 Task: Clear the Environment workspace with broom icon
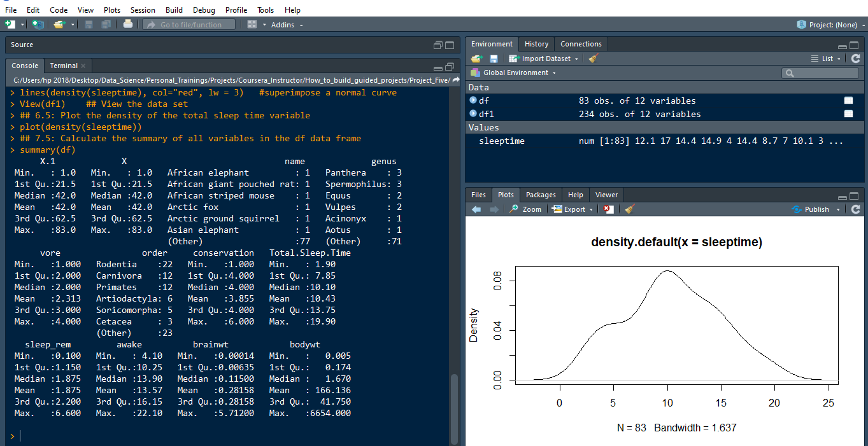594,59
